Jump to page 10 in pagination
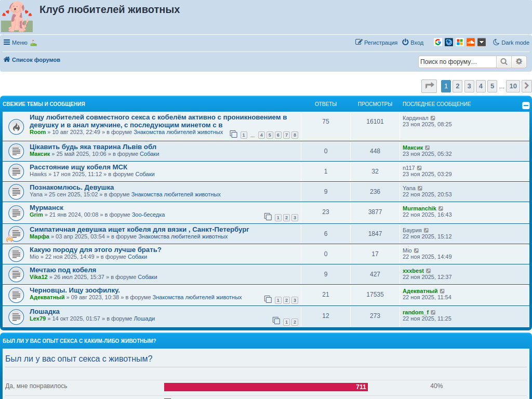532x399 pixels. 513,86
